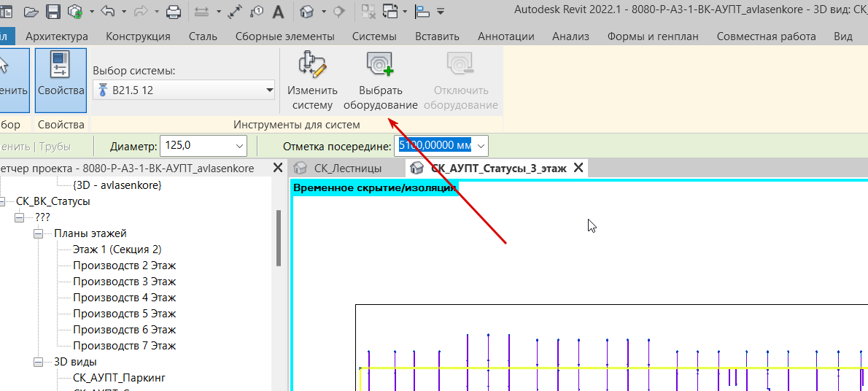Image resolution: width=868 pixels, height=391 pixels.
Task: Open the 3D view type dropdown arrow
Action: [322, 11]
